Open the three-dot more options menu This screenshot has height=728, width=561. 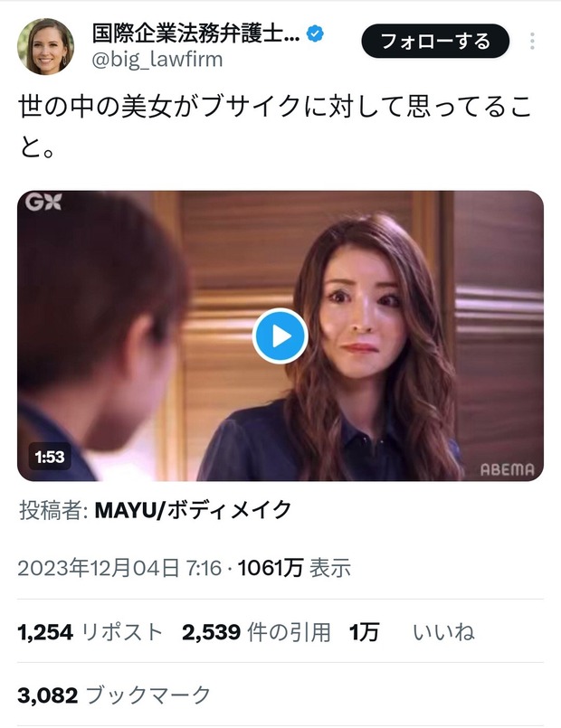(532, 42)
